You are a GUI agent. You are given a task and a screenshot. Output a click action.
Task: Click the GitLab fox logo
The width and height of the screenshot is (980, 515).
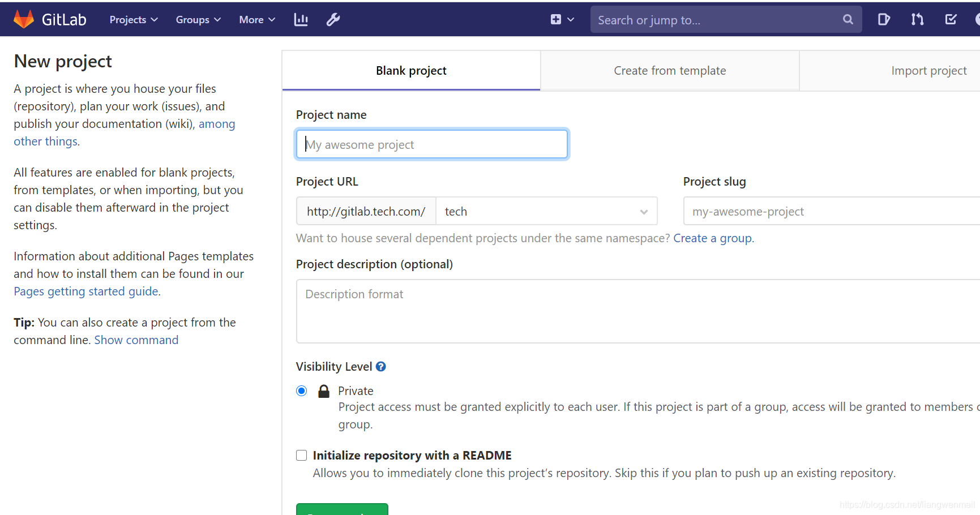[x=23, y=19]
